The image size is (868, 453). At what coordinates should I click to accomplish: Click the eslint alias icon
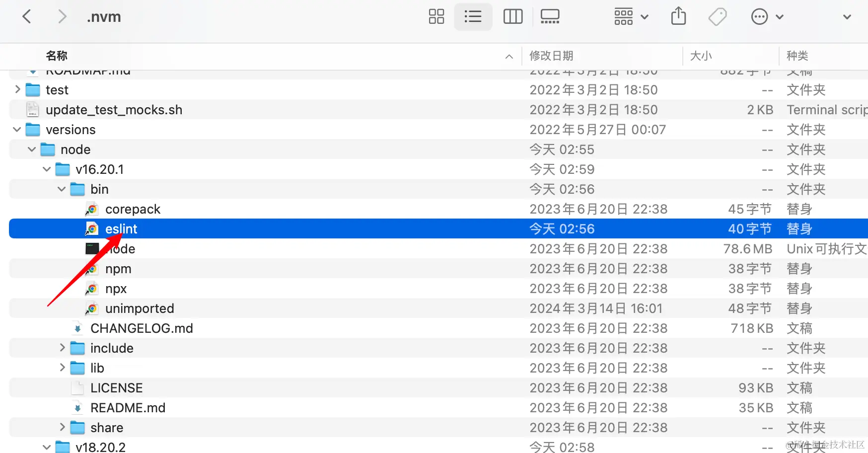(92, 229)
